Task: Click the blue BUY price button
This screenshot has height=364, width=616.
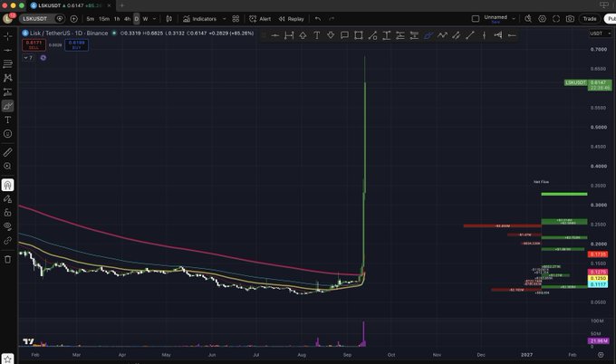Action: coord(76,44)
